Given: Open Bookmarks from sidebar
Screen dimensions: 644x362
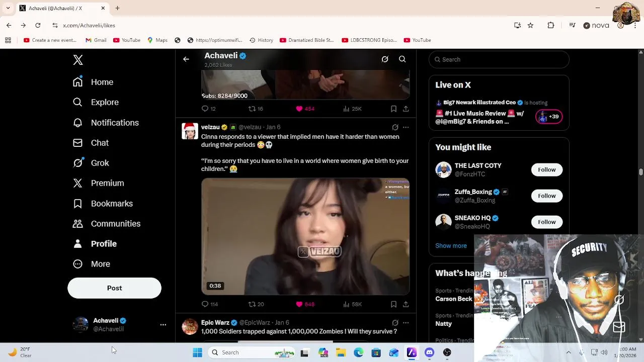Looking at the screenshot, I should point(103,204).
